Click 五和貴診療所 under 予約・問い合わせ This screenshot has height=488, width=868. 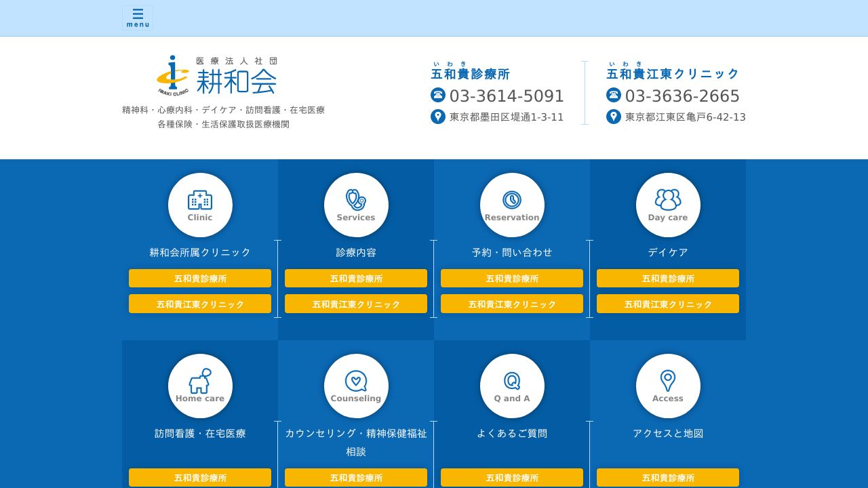click(512, 278)
